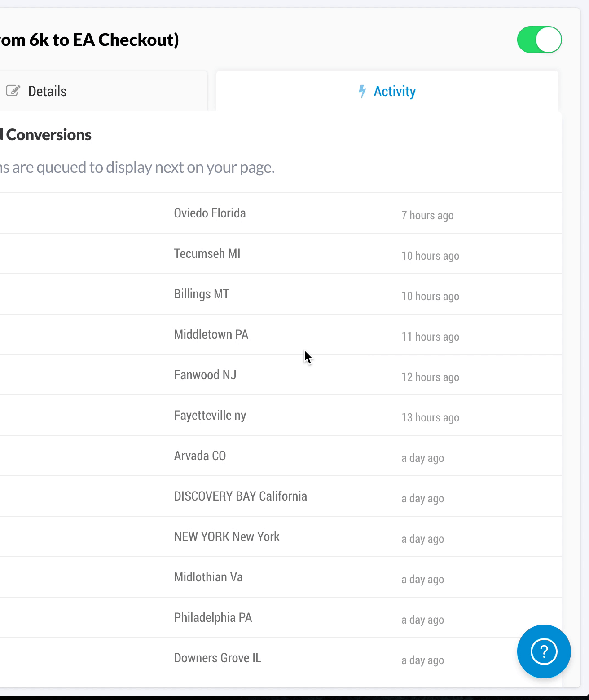Switch to the Activity tab
This screenshot has width=589, height=700.
pyautogui.click(x=387, y=91)
